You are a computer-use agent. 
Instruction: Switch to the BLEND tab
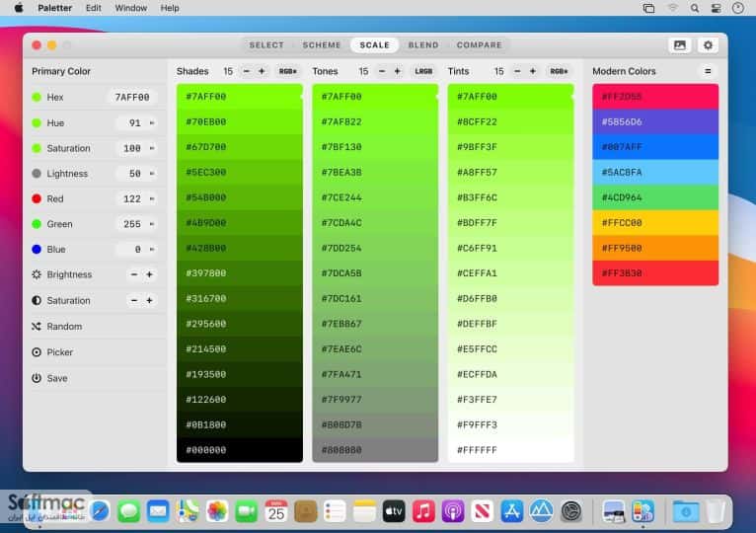(x=423, y=44)
